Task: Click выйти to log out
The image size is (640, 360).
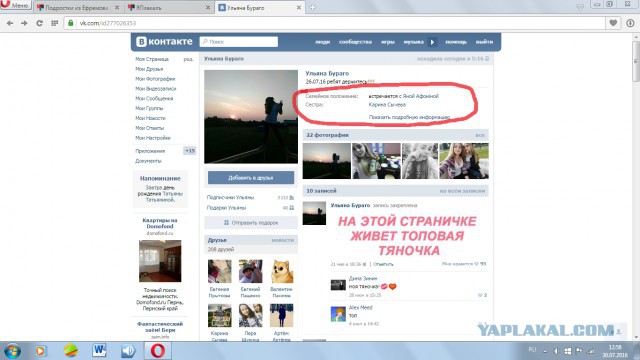Action: tap(484, 42)
